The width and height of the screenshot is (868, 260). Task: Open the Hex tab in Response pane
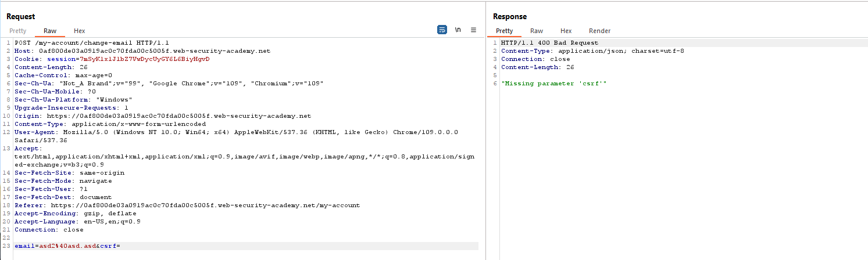point(566,31)
